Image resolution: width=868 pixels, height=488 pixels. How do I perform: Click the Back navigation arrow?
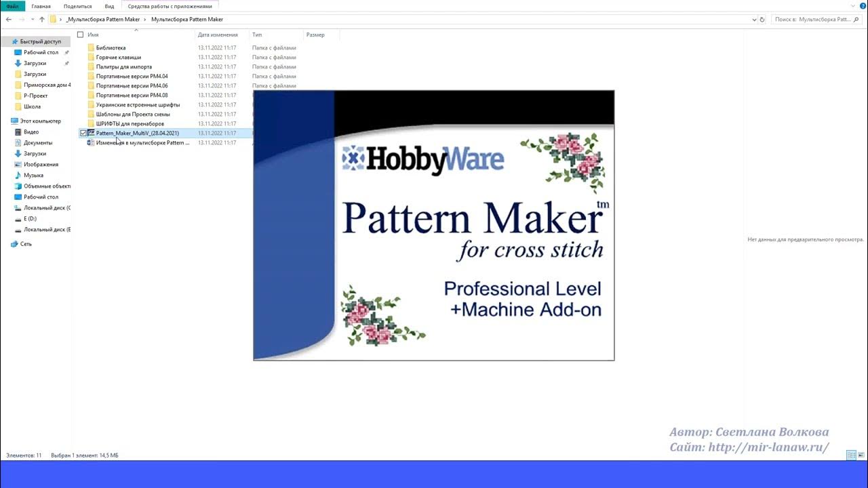[8, 20]
